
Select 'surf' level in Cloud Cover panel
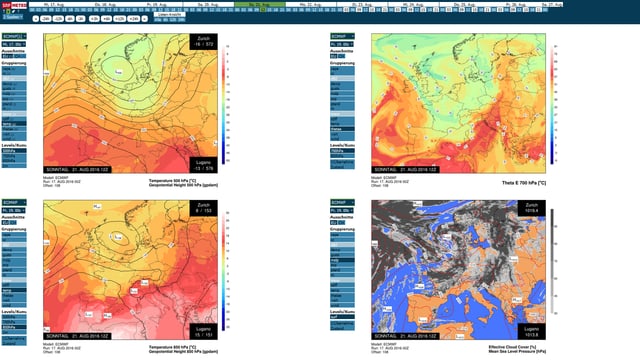click(x=342, y=317)
